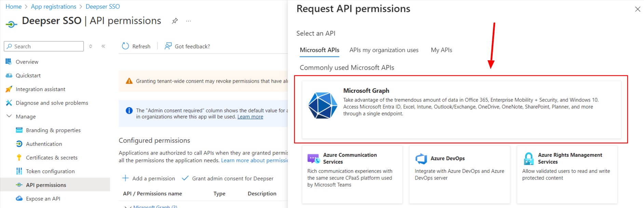Click the API permissions icon in the sidebar
The image size is (644, 208).
pyautogui.click(x=19, y=185)
